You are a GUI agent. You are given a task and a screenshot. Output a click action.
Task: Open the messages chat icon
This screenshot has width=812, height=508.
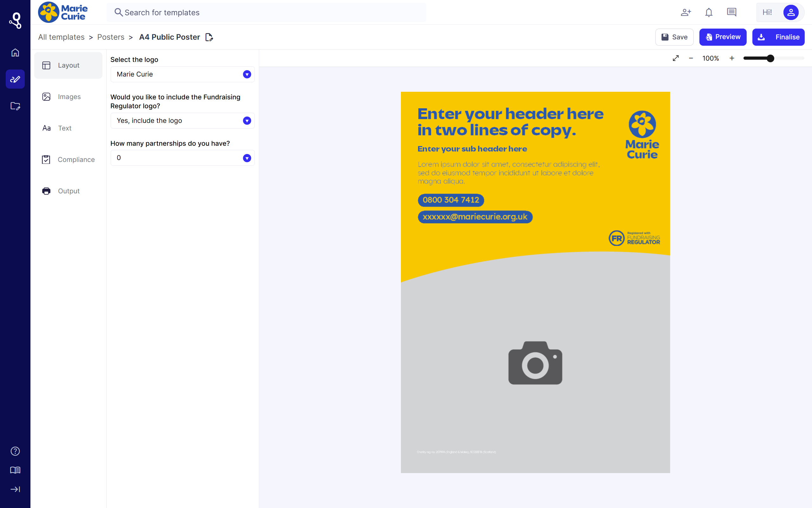point(731,12)
